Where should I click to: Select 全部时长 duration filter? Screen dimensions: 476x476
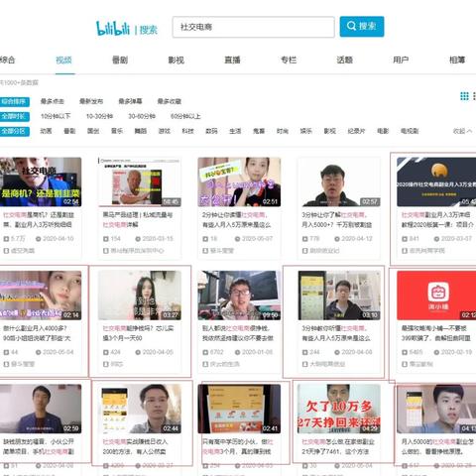[x=14, y=116]
